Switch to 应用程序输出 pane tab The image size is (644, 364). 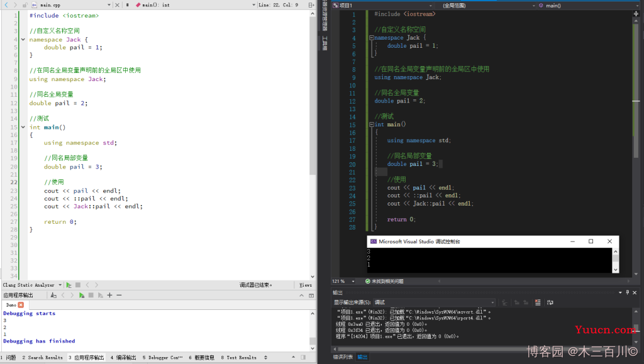pyautogui.click(x=86, y=358)
